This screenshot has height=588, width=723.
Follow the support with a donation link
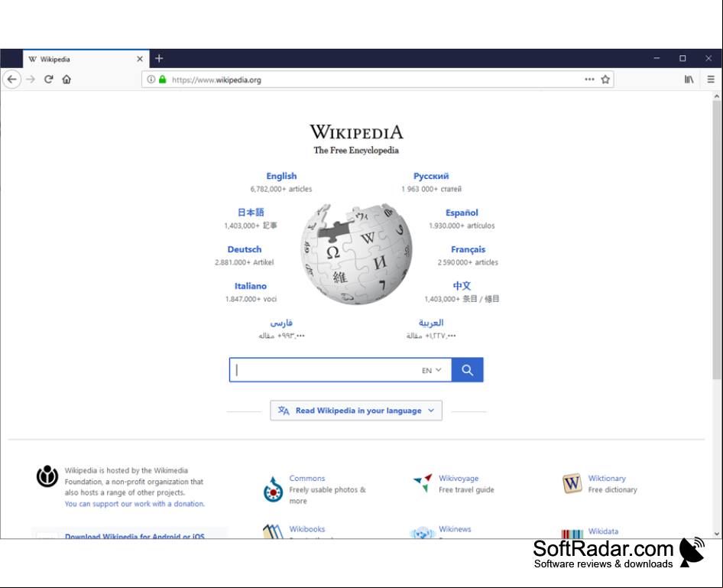click(135, 504)
